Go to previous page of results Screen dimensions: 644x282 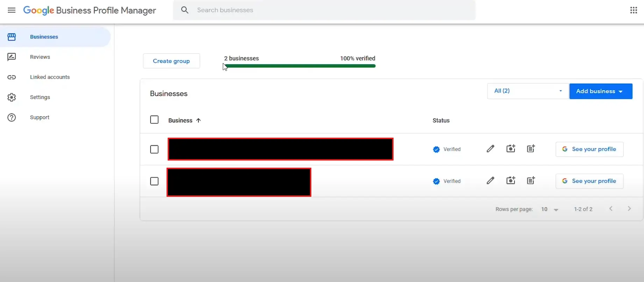611,209
